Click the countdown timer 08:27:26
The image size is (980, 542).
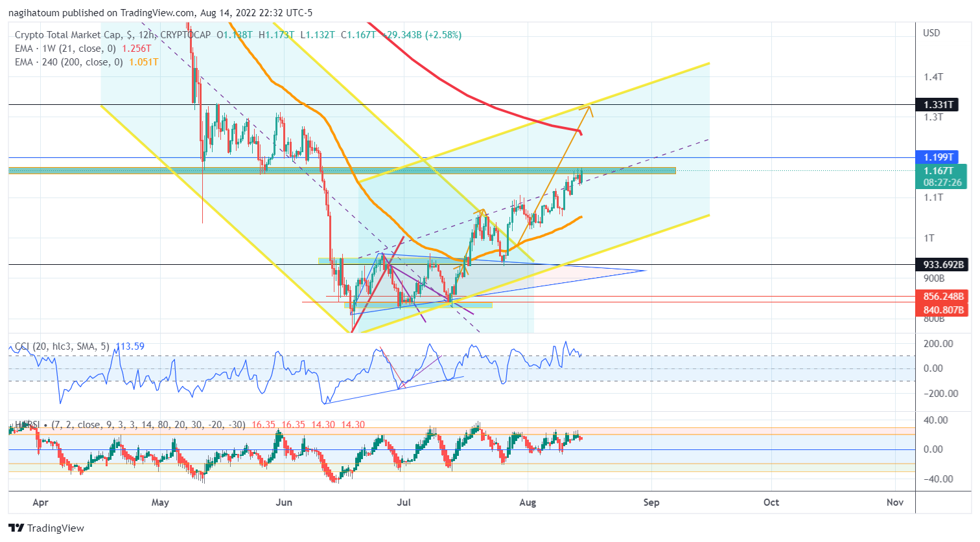(x=942, y=183)
